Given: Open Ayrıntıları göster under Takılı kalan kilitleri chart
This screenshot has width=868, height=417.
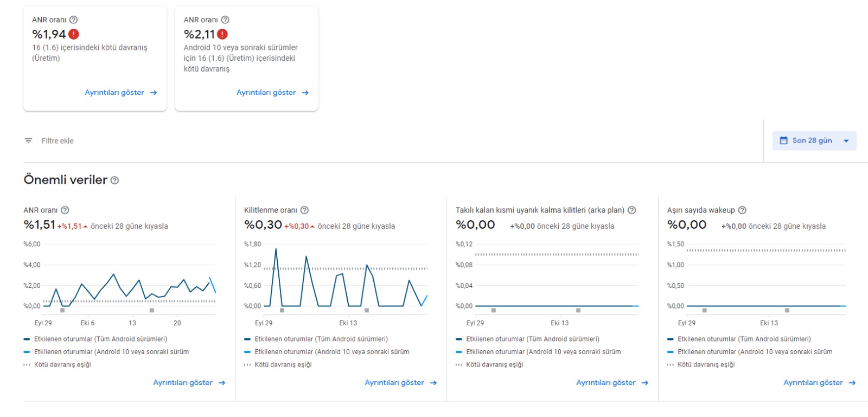Looking at the screenshot, I should [x=612, y=383].
